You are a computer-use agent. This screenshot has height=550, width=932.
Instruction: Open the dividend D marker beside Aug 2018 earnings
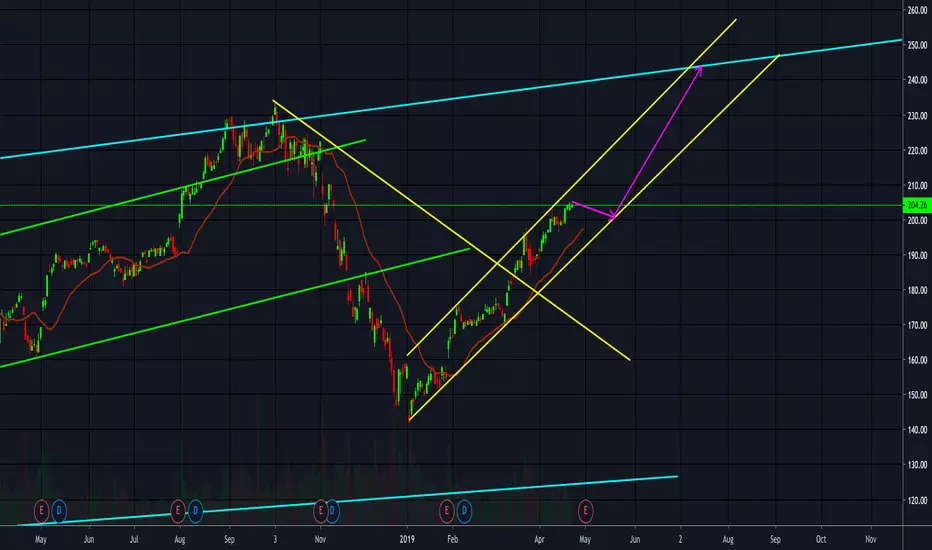coord(196,511)
